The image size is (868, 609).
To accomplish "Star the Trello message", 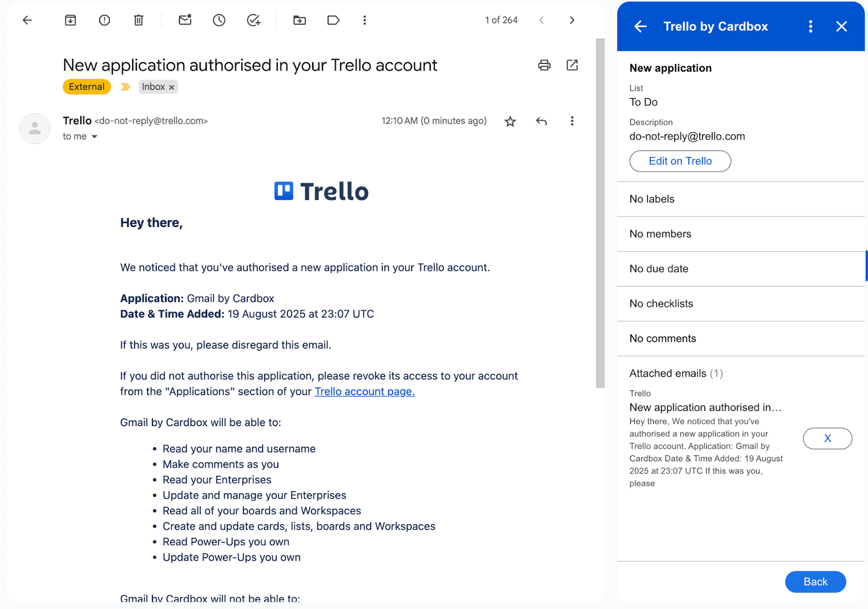I will pos(510,122).
